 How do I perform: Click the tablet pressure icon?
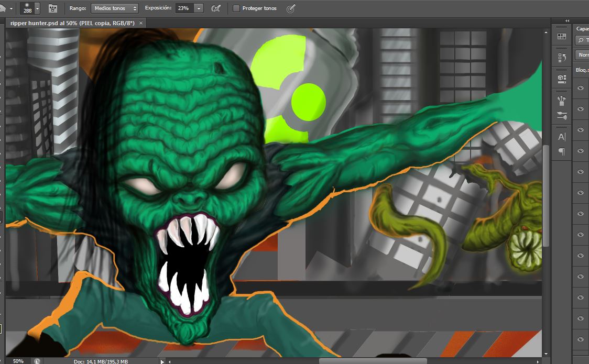(52, 8)
